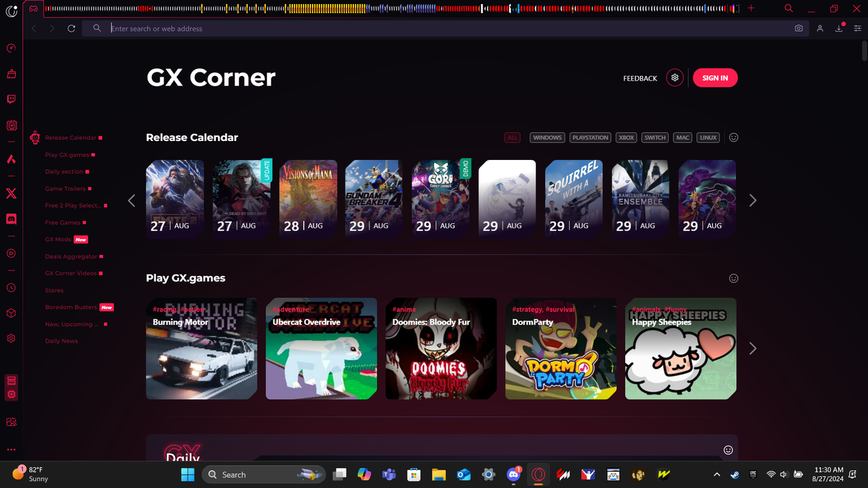
Task: Open X (Twitter) sidebar panel
Action: (x=11, y=194)
